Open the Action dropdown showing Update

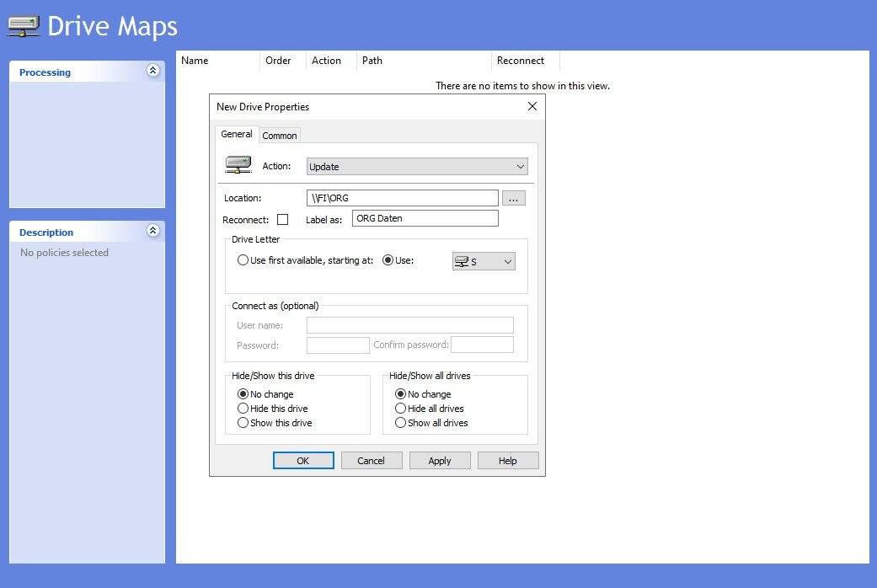[417, 167]
